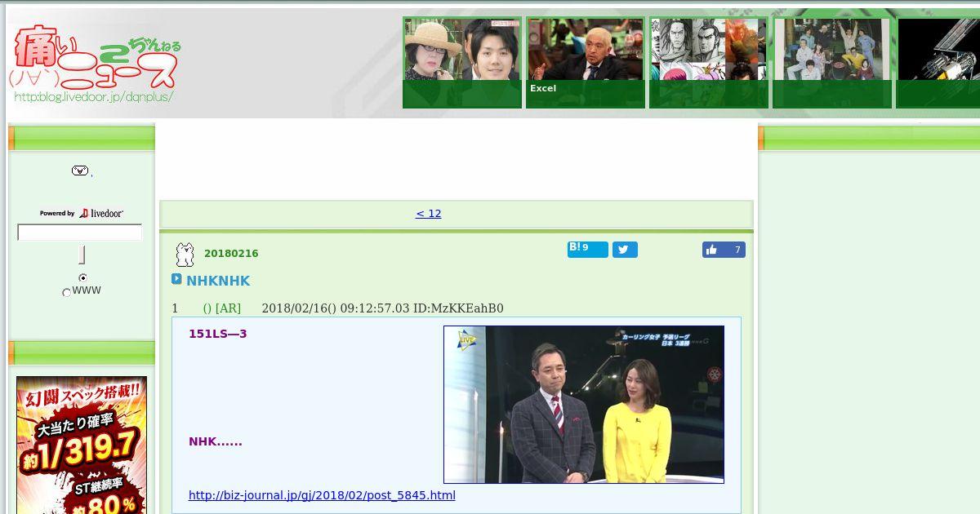Click the '() [AR]' poster name
Viewport: 980px width, 514px height.
pos(222,308)
